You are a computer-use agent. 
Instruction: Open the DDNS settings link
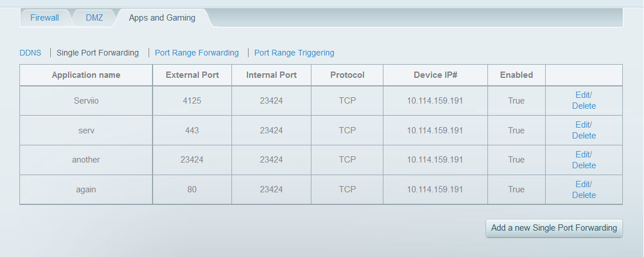(x=30, y=53)
